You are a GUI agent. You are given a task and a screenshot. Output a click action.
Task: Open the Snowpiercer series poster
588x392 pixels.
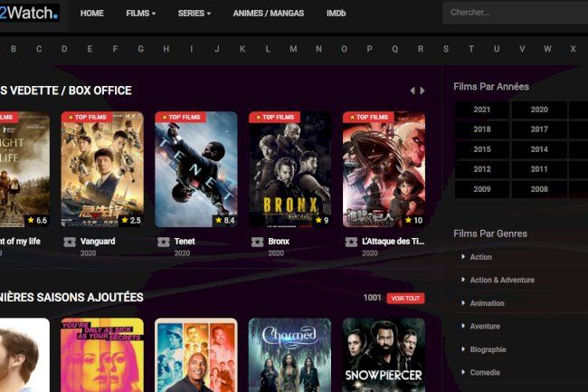[x=384, y=355]
